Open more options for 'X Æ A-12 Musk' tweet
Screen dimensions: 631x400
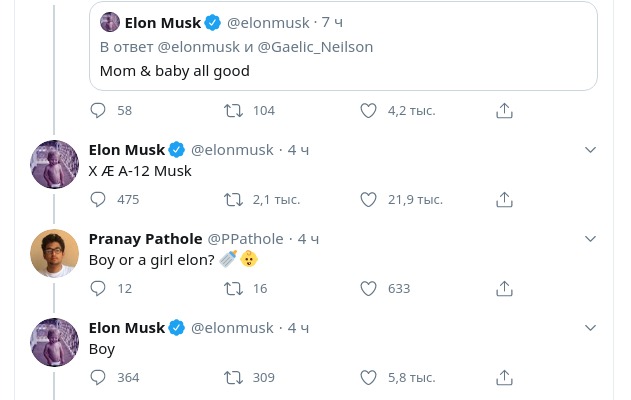[590, 150]
